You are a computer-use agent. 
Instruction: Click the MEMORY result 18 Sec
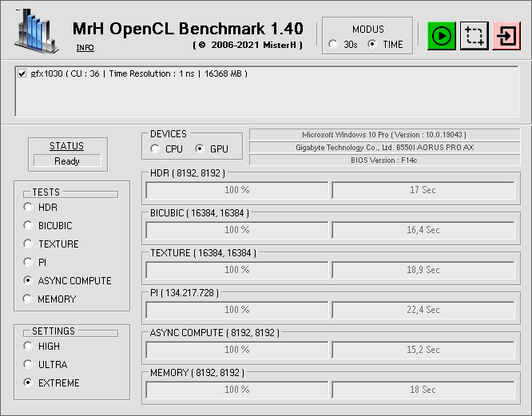tap(423, 390)
